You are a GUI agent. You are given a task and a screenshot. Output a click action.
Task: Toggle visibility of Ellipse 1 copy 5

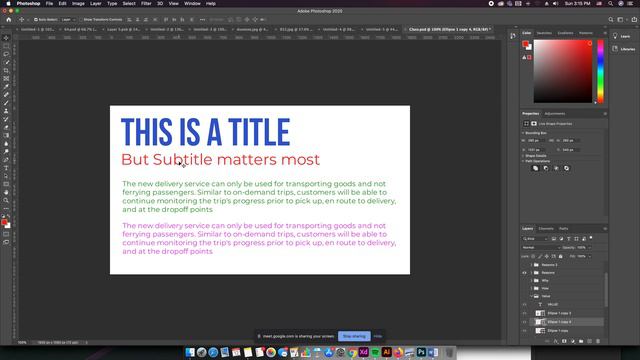point(524,313)
